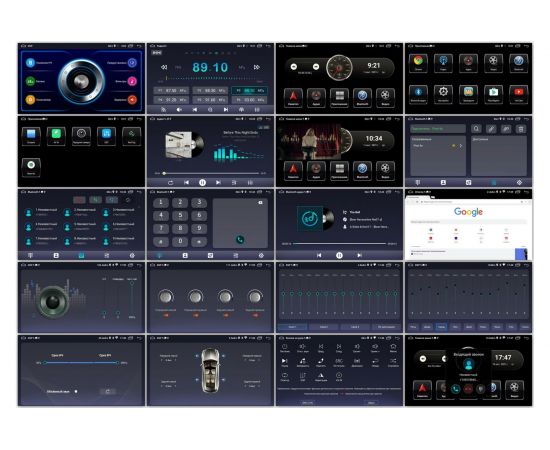Viewport: 550px width, 450px height.
Task: Tap the video thumbnail on 10:34 home screen
Action: (x=309, y=141)
